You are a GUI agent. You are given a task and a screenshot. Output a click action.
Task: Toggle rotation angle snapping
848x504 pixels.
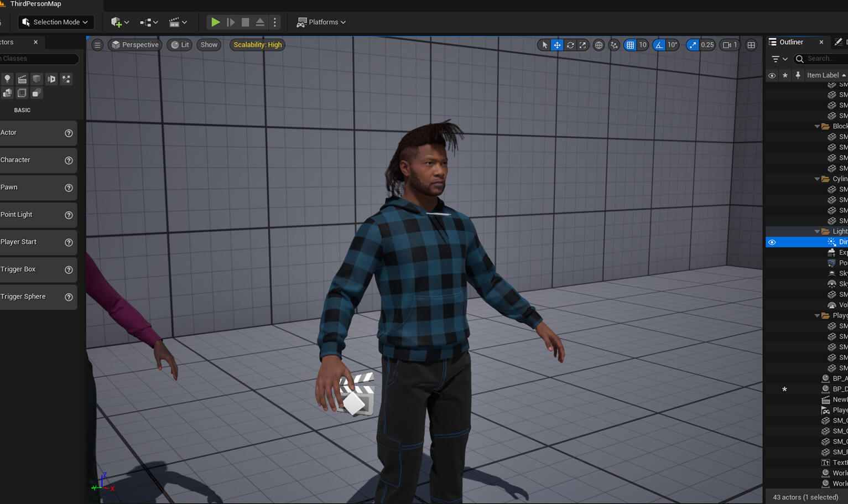659,45
